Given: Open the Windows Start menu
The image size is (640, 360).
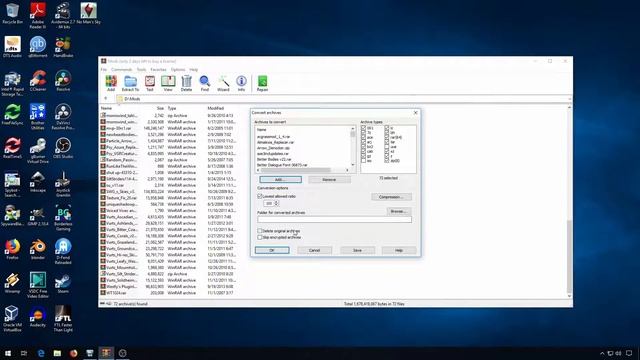Looking at the screenshot, I should point(8,353).
